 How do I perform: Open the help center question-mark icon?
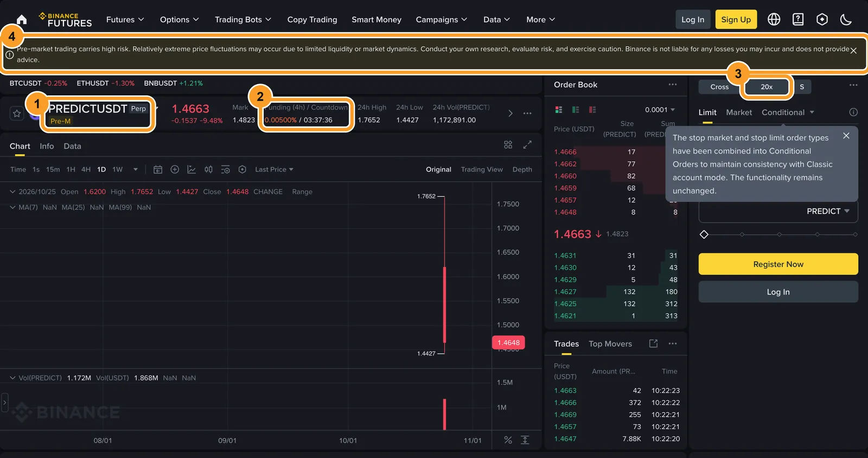798,20
